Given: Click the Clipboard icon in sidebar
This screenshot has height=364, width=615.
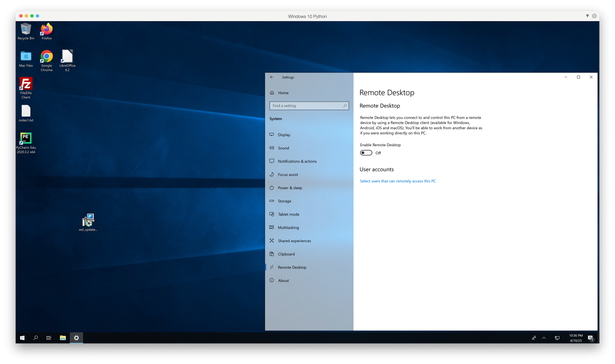Looking at the screenshot, I should [x=272, y=254].
